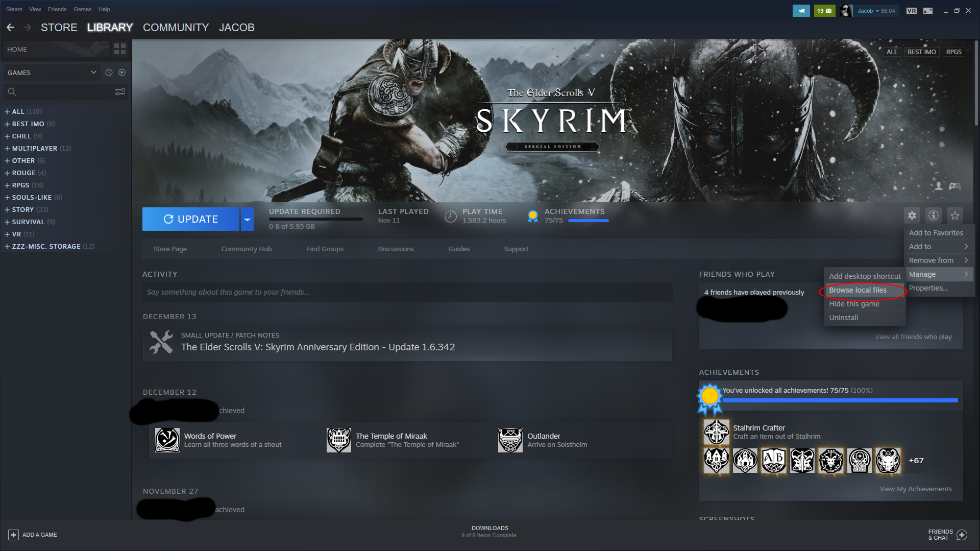Select Uninstall from the Manage submenu
The width and height of the screenshot is (980, 551).
(865, 318)
